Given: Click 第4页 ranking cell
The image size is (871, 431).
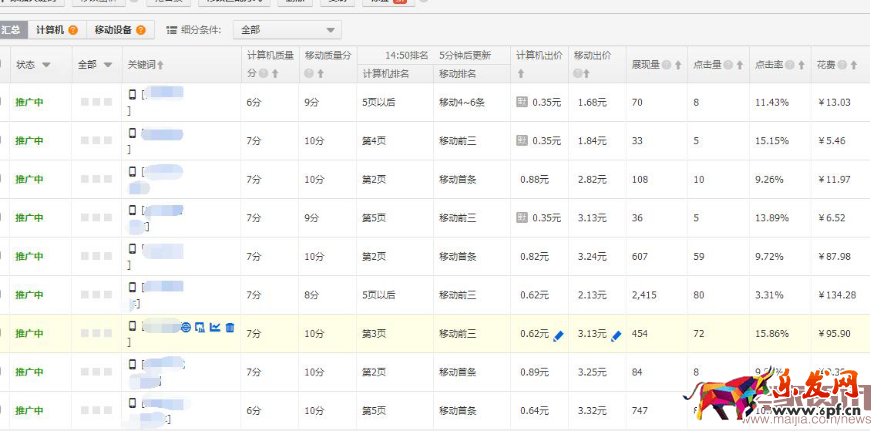Looking at the screenshot, I should coord(374,141).
